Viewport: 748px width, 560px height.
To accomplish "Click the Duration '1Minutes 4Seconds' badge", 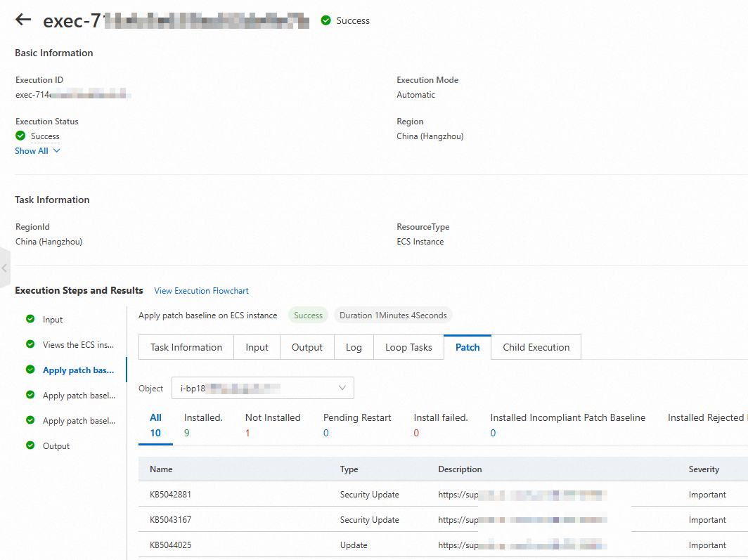I will point(393,315).
